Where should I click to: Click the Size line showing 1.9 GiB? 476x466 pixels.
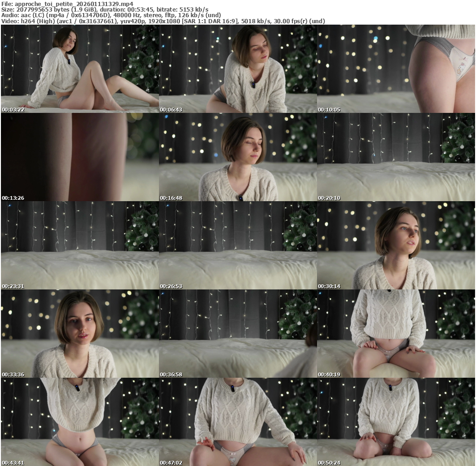105,9
